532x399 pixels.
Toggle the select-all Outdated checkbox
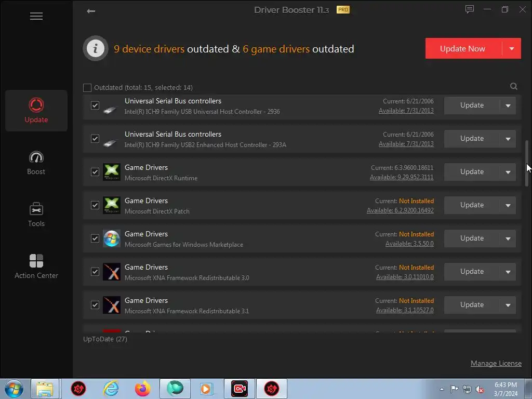pos(87,88)
